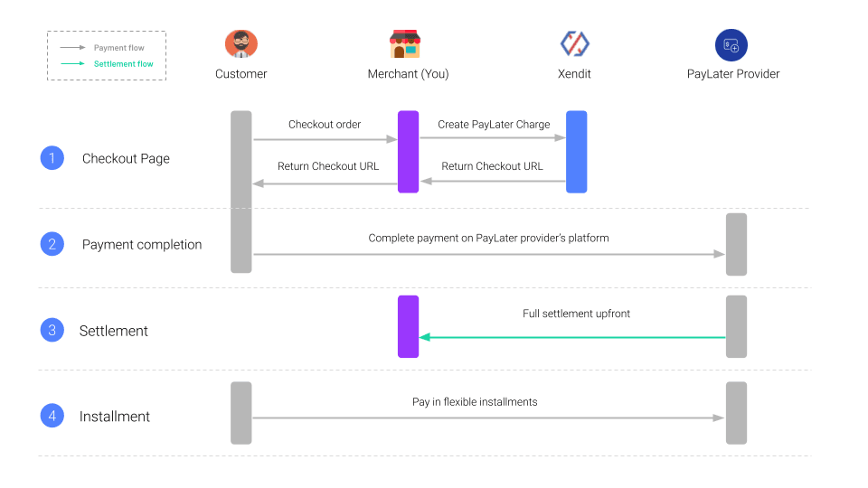868x488 pixels.
Task: Click the Payment flow legend label
Action: [x=119, y=48]
